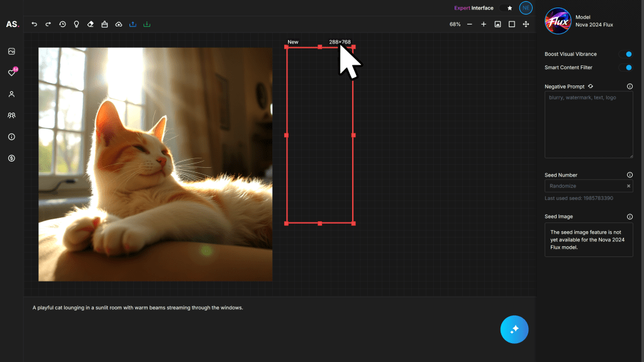The image size is (644, 362).
Task: Select the eraser tool
Action: (90, 25)
